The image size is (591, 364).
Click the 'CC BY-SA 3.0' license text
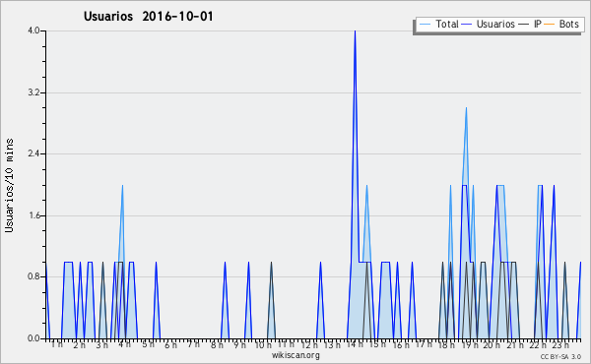coord(560,356)
